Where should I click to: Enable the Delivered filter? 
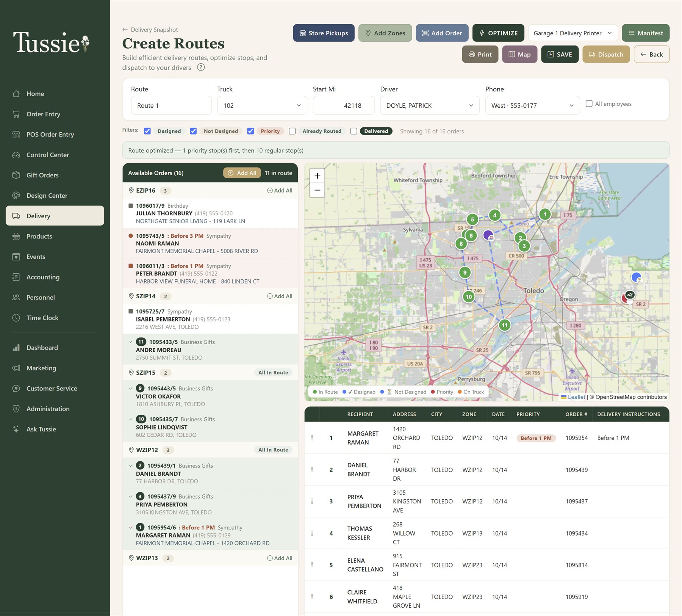(x=354, y=131)
